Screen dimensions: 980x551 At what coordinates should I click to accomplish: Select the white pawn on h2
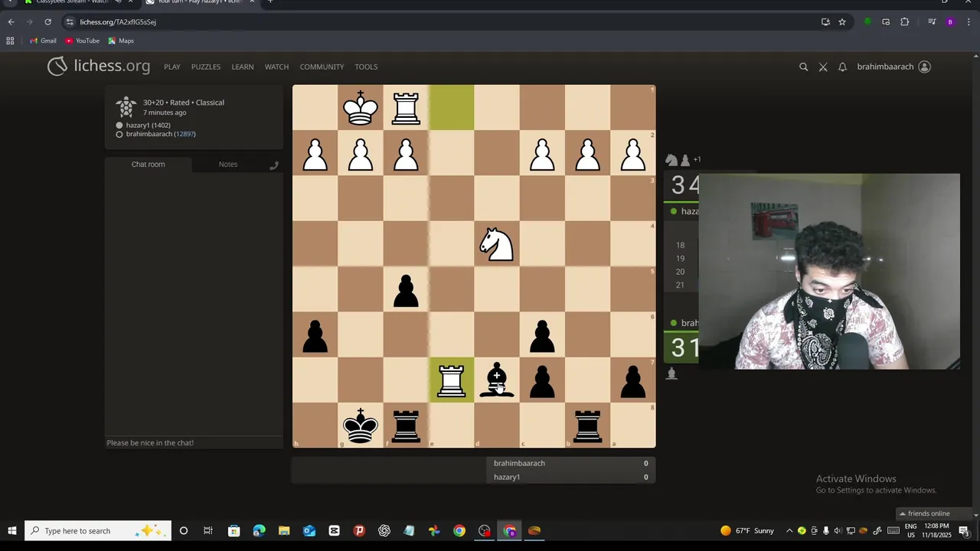click(315, 153)
